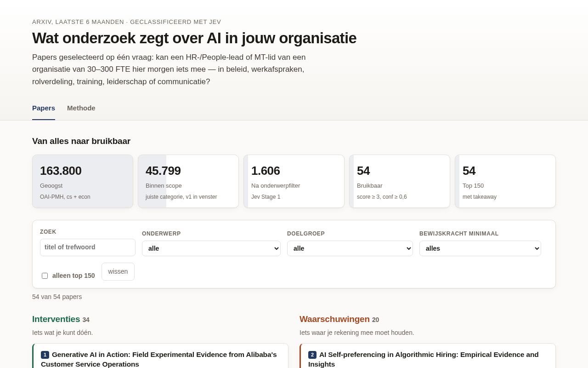The image size is (588, 368).
Task: Click the '54 van 54 papers' count
Action: coord(57,297)
